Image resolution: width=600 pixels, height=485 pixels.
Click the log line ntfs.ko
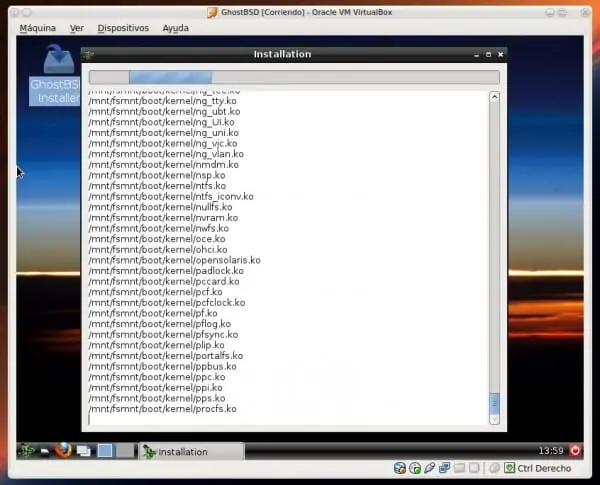click(157, 186)
